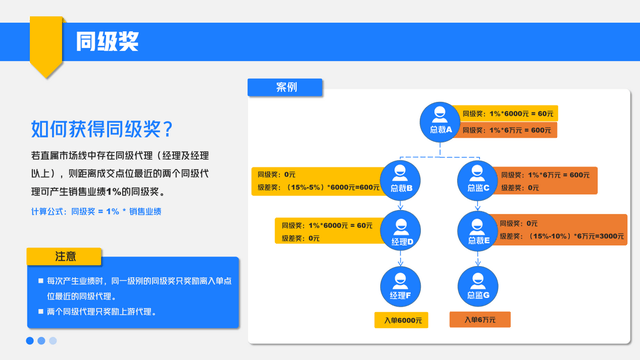The width and height of the screenshot is (640, 360).
Task: Click the 经理D person icon
Action: [400, 231]
